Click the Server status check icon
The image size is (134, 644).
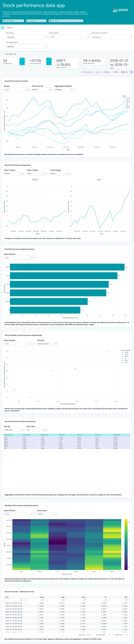127,72
